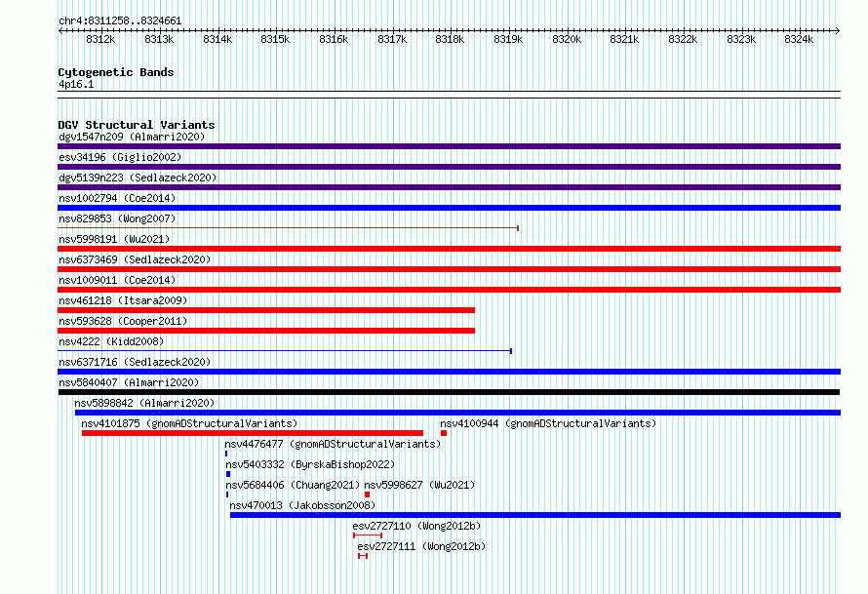Click the purple bar beneath dgv5139n223
The image size is (868, 594).
coord(449,187)
